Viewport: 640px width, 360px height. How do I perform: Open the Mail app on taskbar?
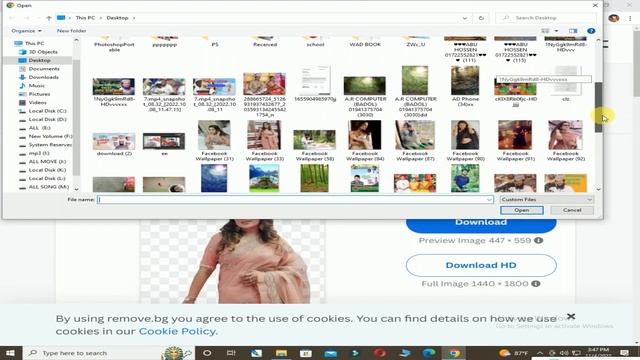pyautogui.click(x=331, y=353)
